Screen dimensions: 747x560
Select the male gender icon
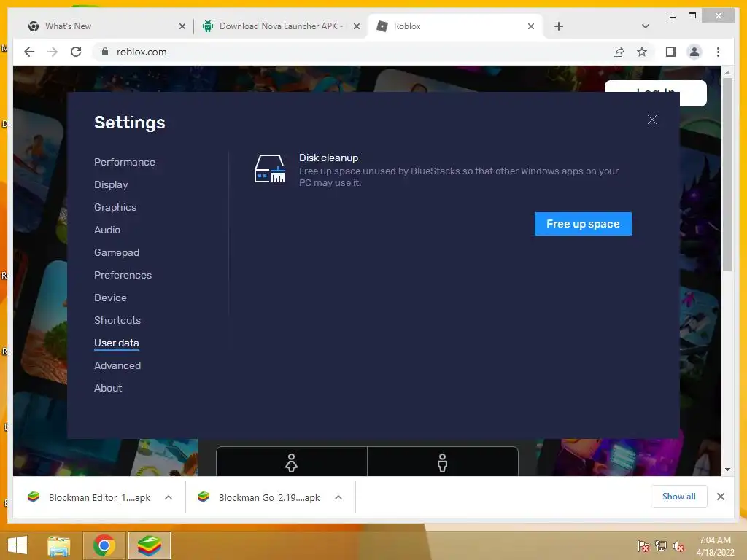(x=442, y=462)
